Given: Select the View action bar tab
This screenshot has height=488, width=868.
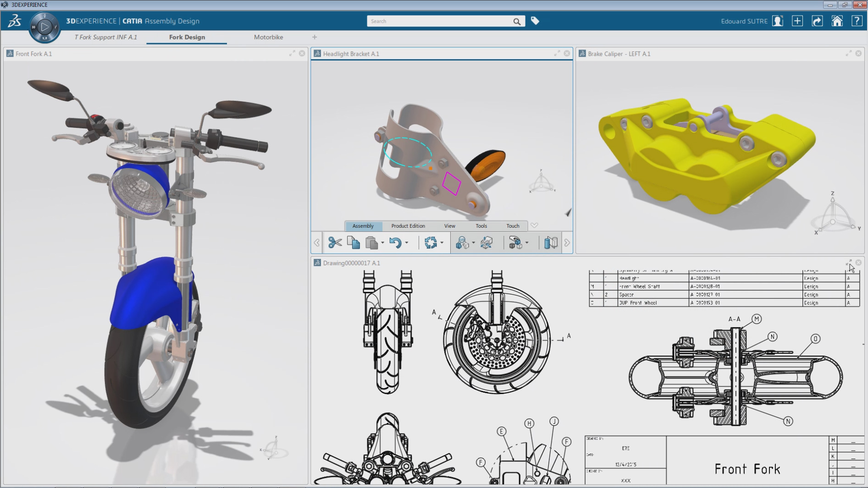Looking at the screenshot, I should (449, 226).
